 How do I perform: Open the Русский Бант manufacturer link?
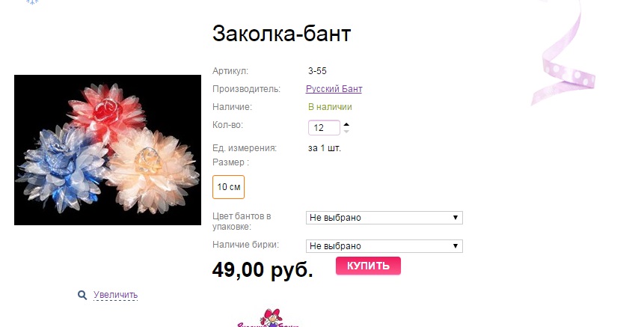(334, 89)
